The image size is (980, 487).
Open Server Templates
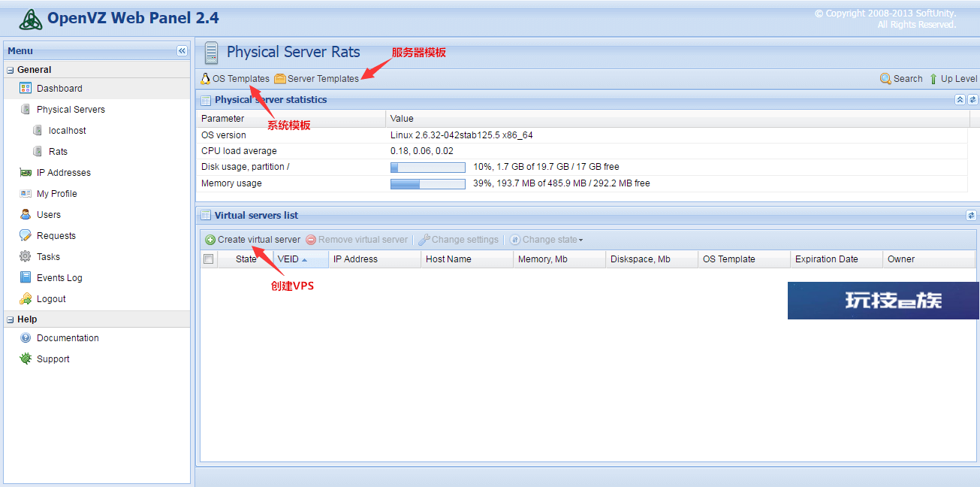coord(323,78)
